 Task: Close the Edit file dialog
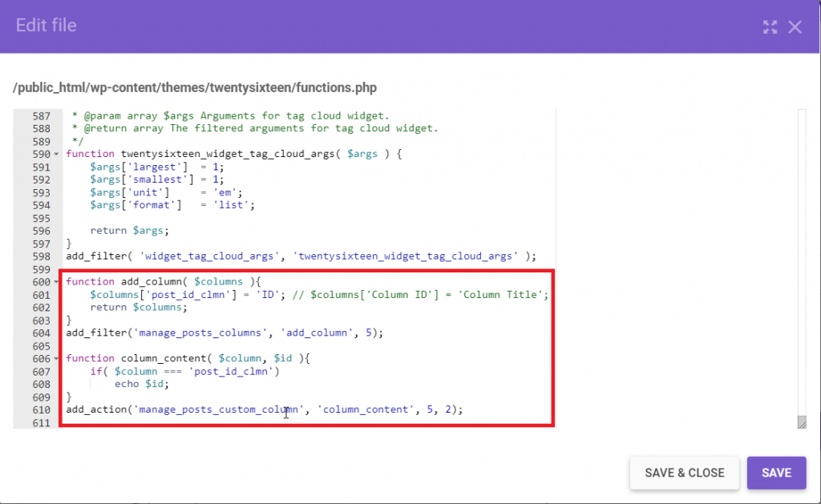pyautogui.click(x=795, y=26)
